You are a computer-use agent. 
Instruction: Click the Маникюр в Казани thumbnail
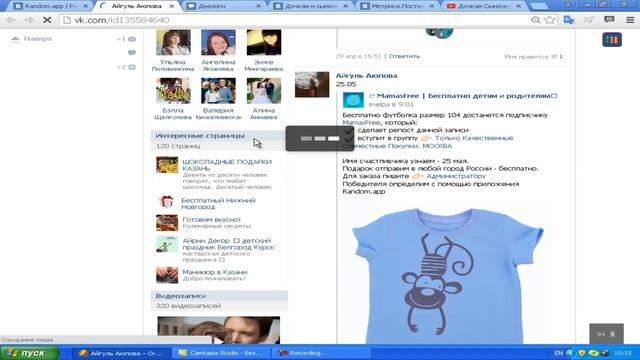click(x=167, y=275)
